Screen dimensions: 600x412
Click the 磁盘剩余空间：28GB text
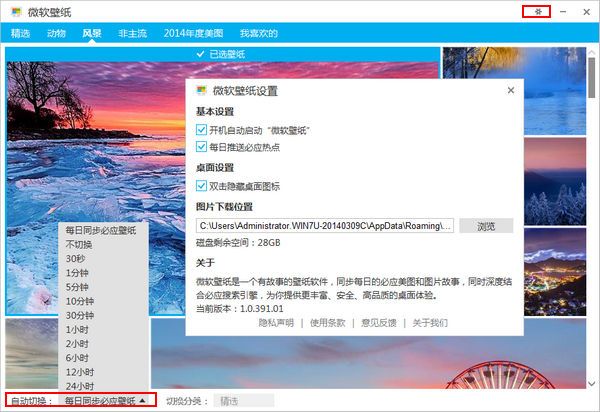[x=238, y=243]
